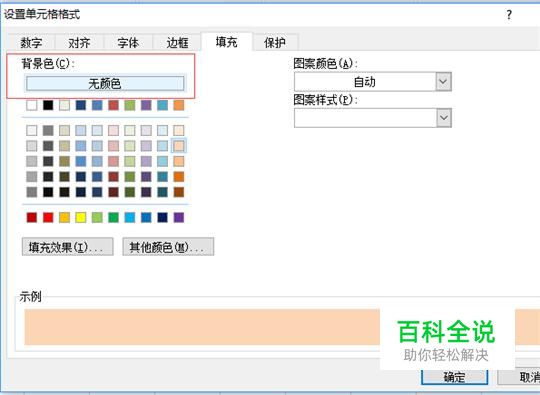Viewport: 540px width, 395px height.
Task: Switch to the 数字 tab
Action: coord(31,42)
